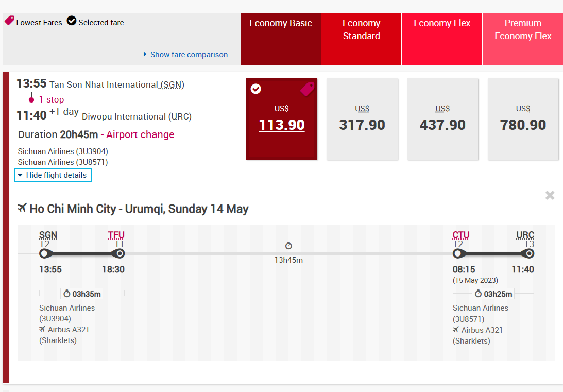Pick the Premium Economy Flex US$780.90 fare
Screen dimensions: 563x392
coord(523,119)
